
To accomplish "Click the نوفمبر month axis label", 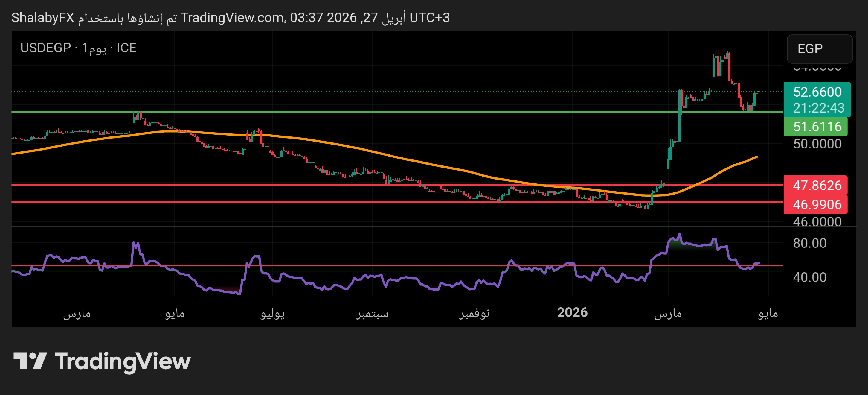I will pyautogui.click(x=474, y=313).
